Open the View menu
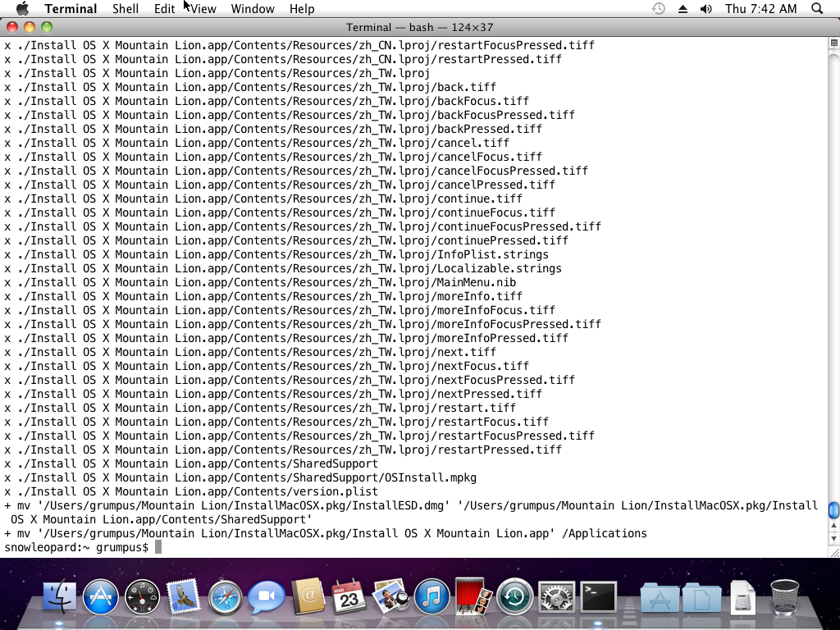840x630 pixels. point(203,8)
